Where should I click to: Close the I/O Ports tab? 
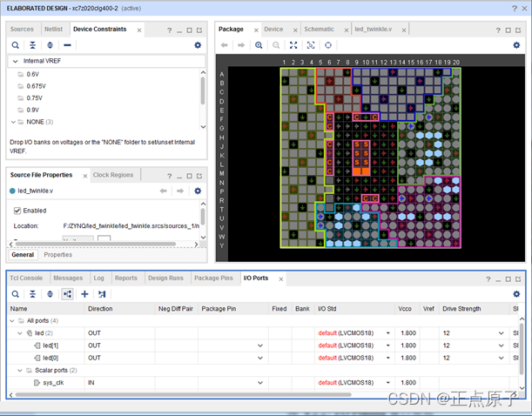click(281, 279)
